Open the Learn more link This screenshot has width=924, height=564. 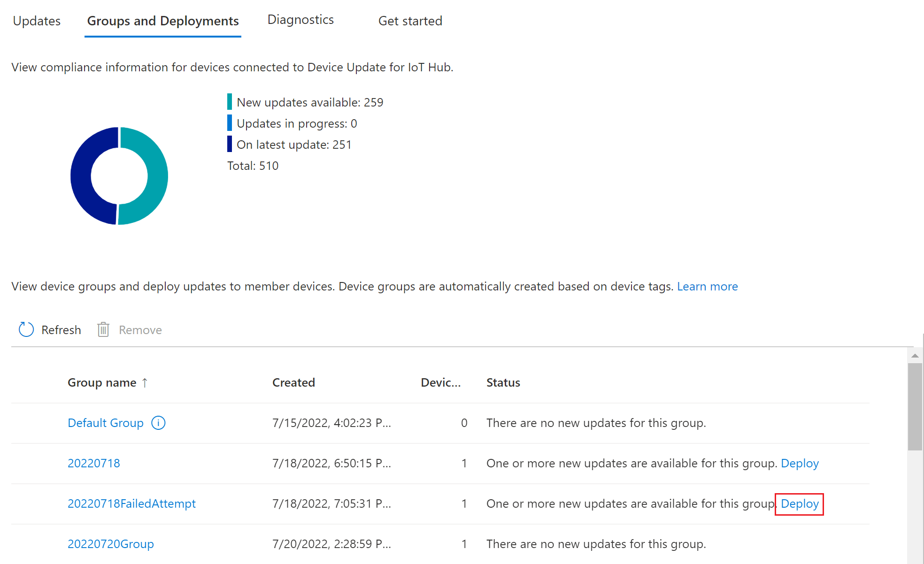tap(707, 286)
